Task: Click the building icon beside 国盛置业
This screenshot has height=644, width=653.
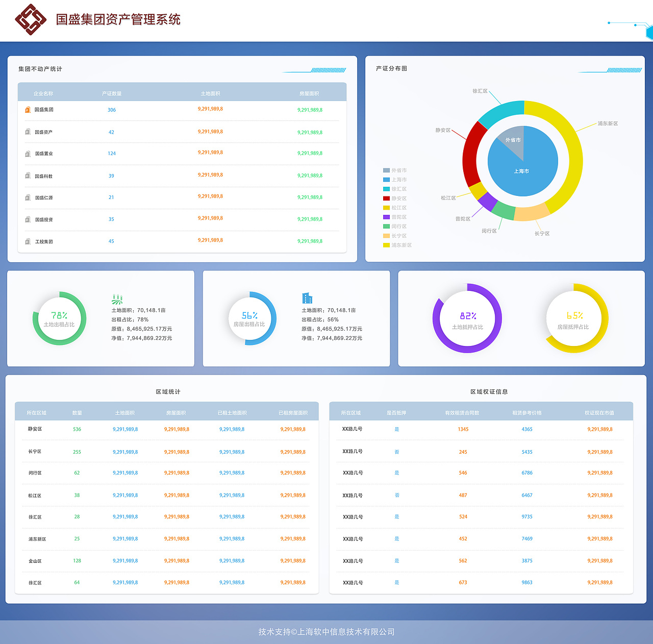Action: 28,154
